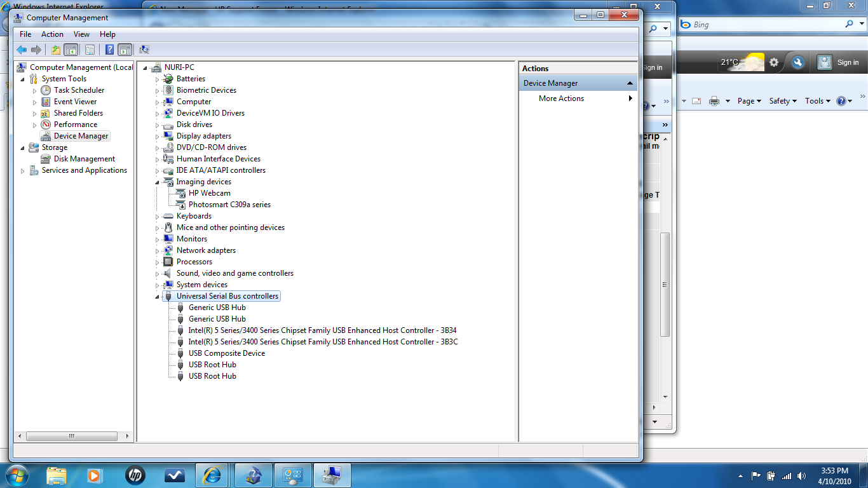Open the Action menu

coord(52,34)
